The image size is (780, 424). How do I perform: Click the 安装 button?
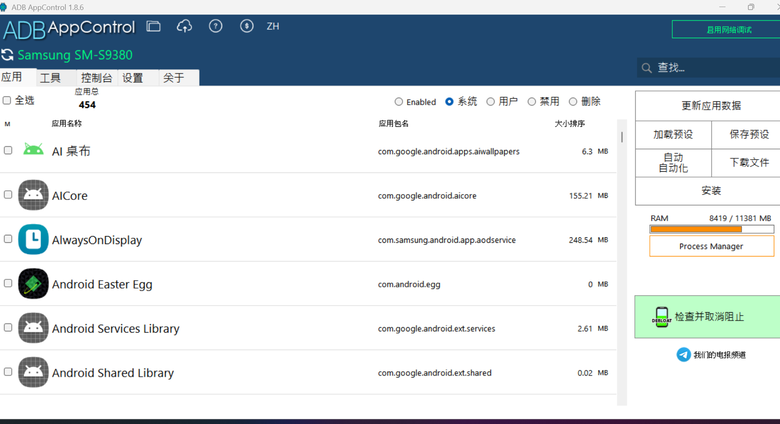coord(708,191)
